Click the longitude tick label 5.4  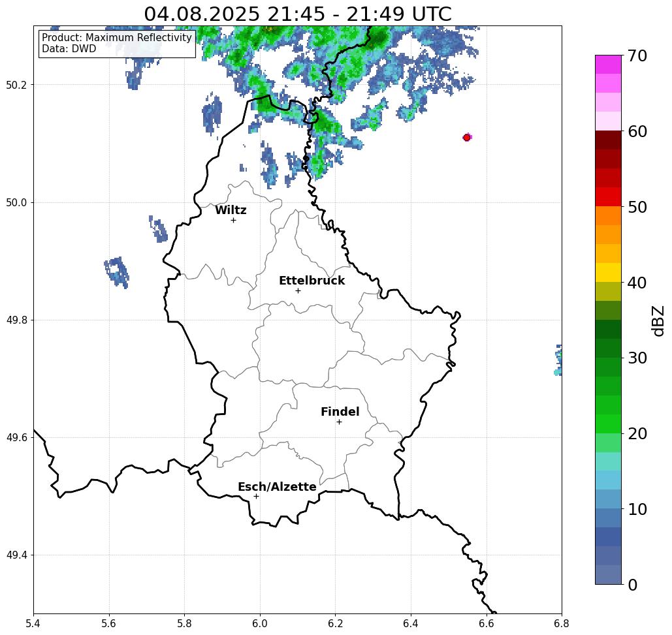[33, 624]
